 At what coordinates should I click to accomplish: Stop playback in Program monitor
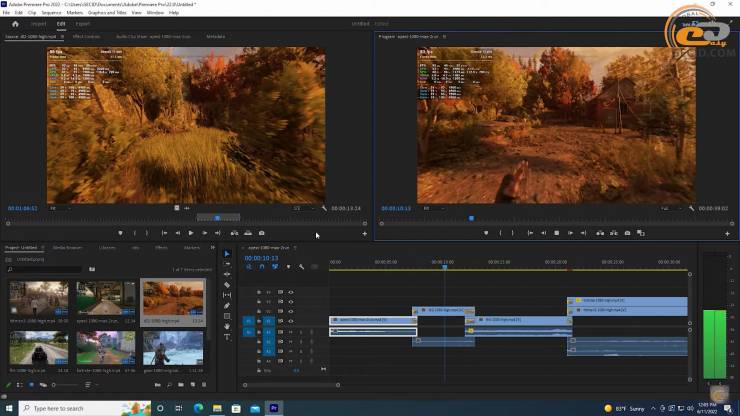(557, 233)
